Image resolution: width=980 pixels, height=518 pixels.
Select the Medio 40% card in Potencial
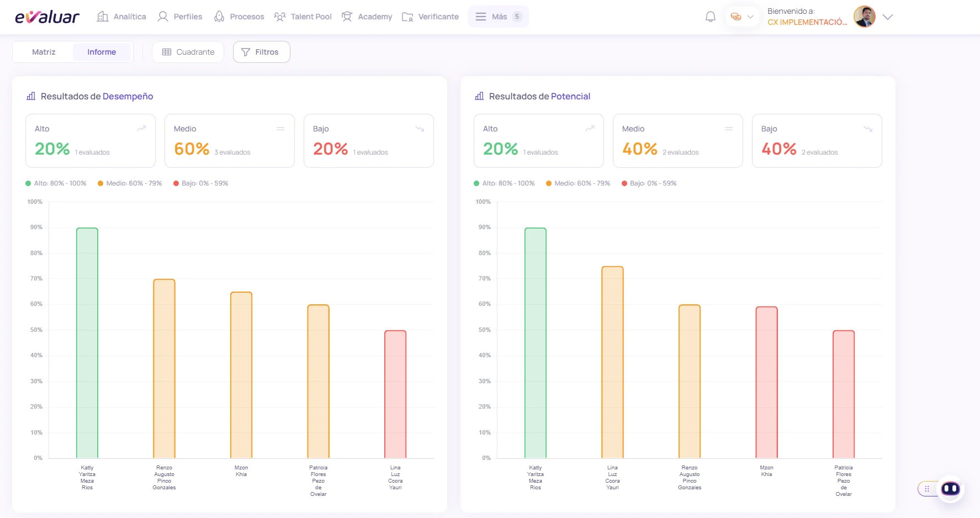[678, 141]
